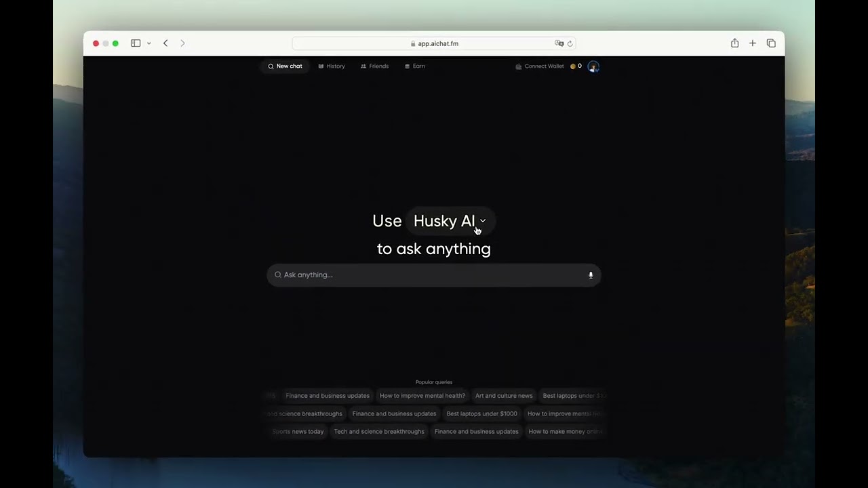Image resolution: width=868 pixels, height=488 pixels.
Task: Open the sidebar options chevron dropdown
Action: coord(149,43)
